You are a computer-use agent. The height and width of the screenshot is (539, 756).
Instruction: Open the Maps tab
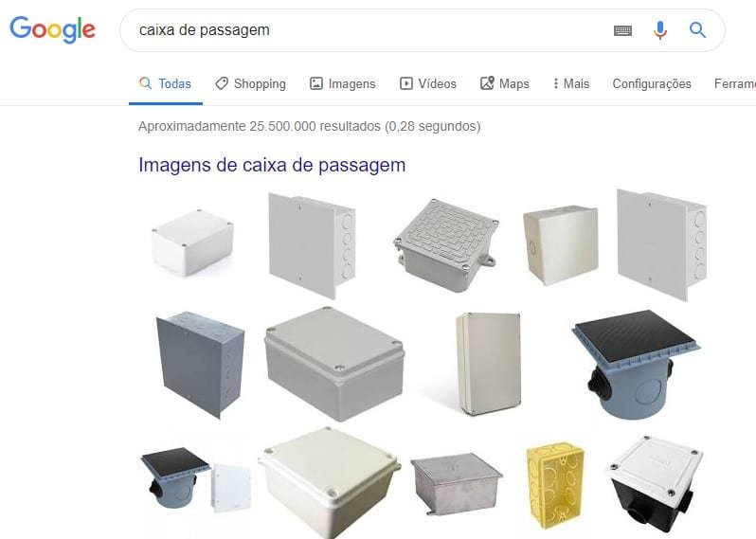[505, 83]
